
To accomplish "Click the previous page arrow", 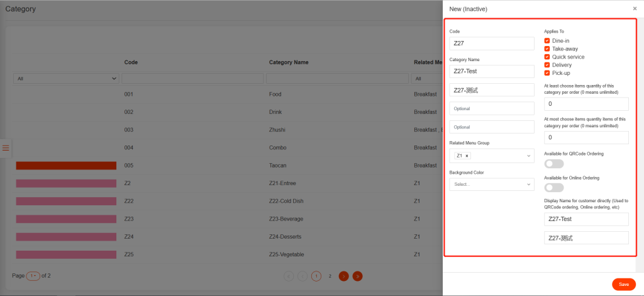I will (303, 276).
